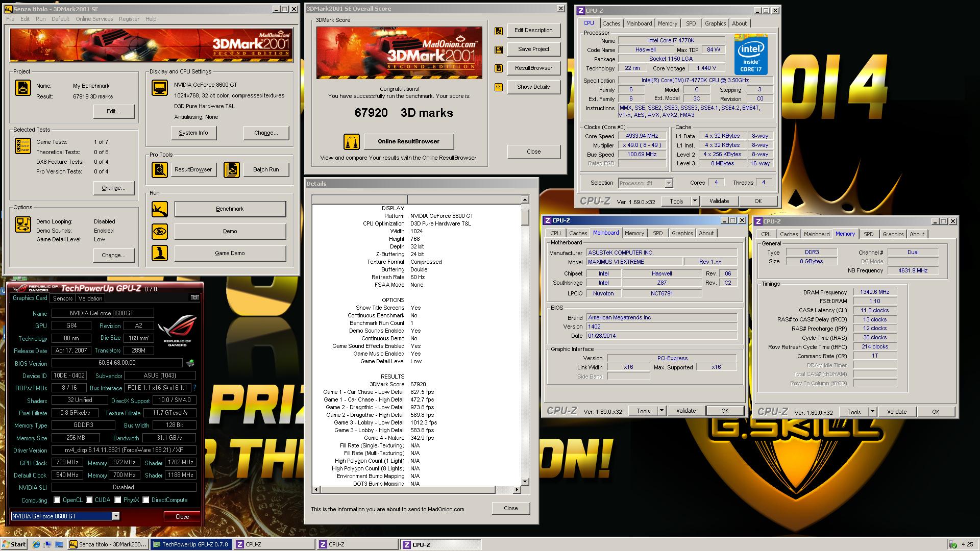
Task: Expand Tools dropdown arrow in CPU-Z CPU window
Action: 695,201
